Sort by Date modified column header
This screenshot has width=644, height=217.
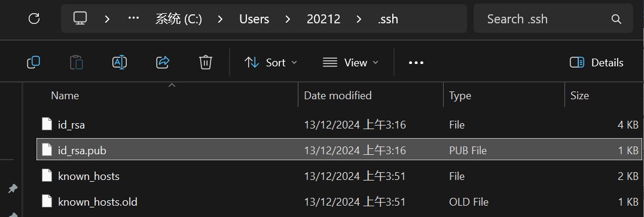click(338, 96)
